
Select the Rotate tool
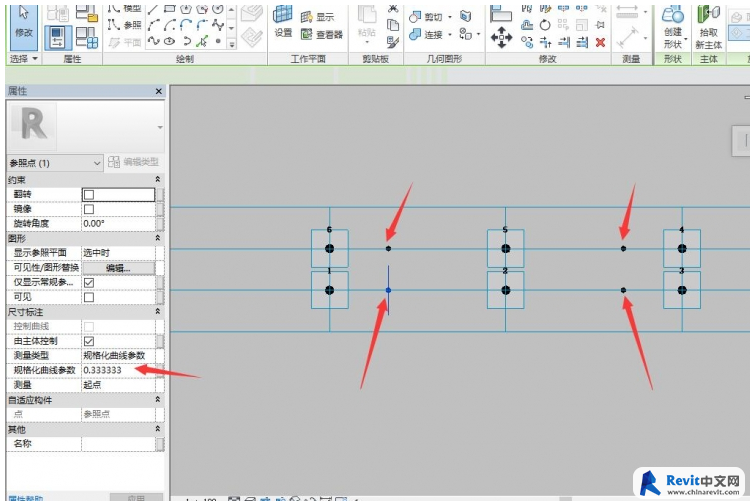[545, 25]
